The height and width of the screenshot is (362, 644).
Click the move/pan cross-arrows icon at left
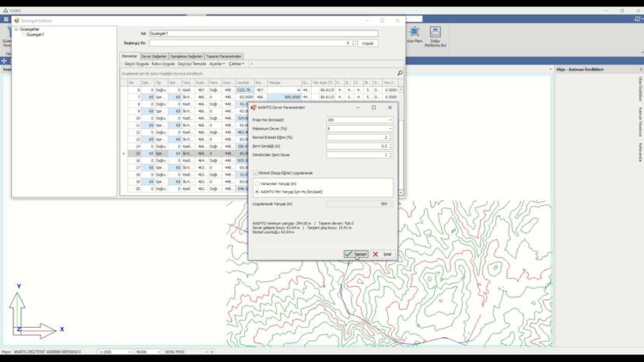coord(4,61)
